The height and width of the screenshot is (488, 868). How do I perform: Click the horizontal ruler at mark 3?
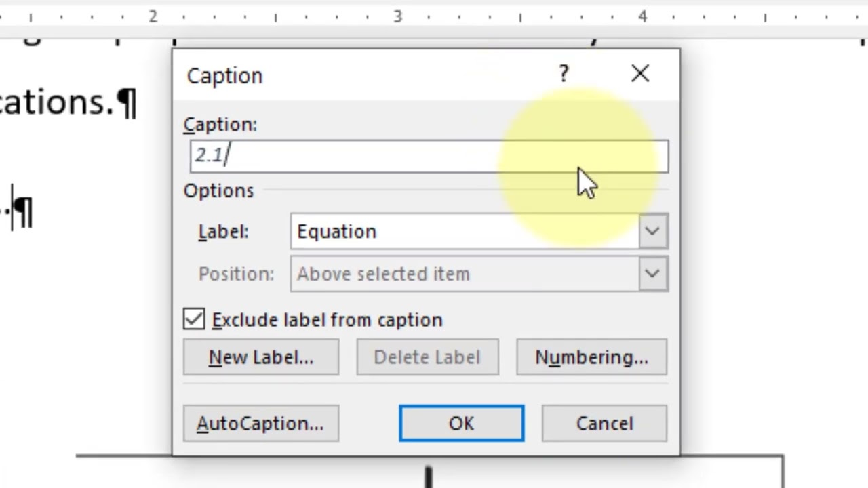tap(398, 16)
